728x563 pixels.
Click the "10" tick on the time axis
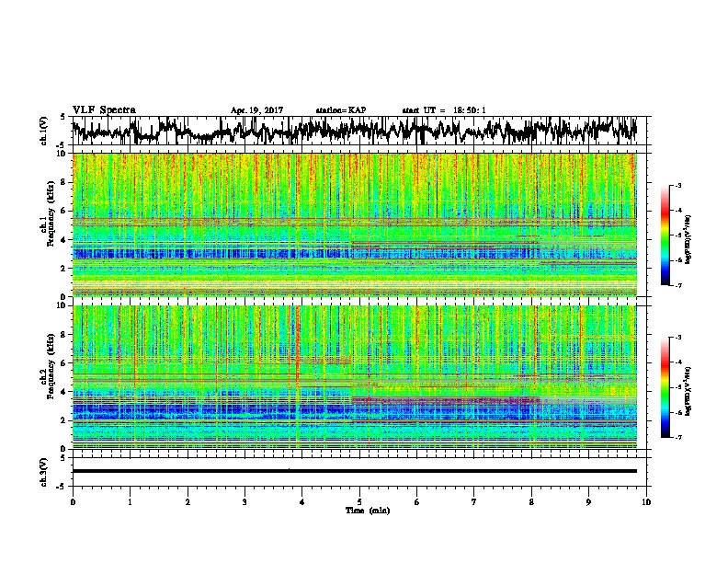(x=646, y=502)
